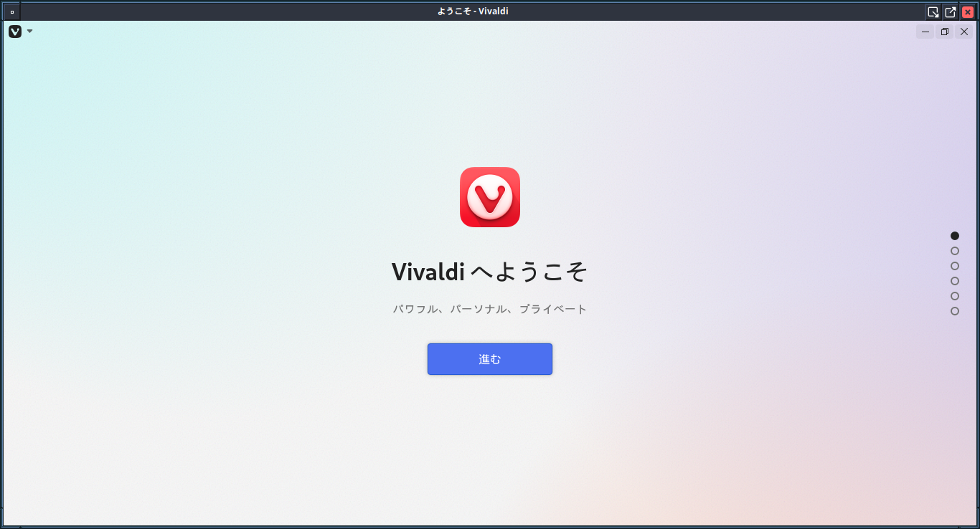Click the 'パワフル、パーソナル、プライベート' subtitle
Image resolution: width=980 pixels, height=529 pixels.
(x=490, y=309)
